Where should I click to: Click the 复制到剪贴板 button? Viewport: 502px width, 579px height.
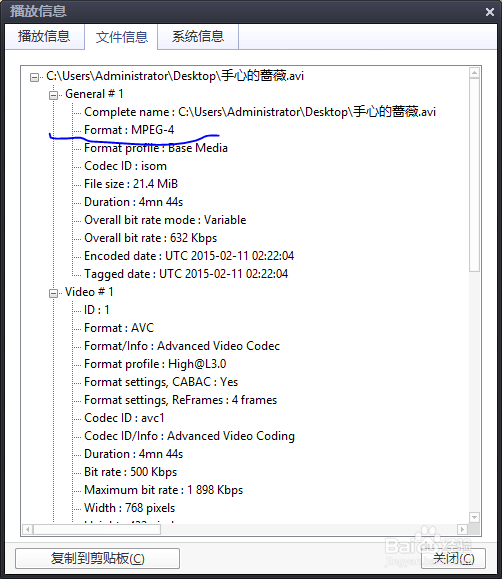(98, 558)
